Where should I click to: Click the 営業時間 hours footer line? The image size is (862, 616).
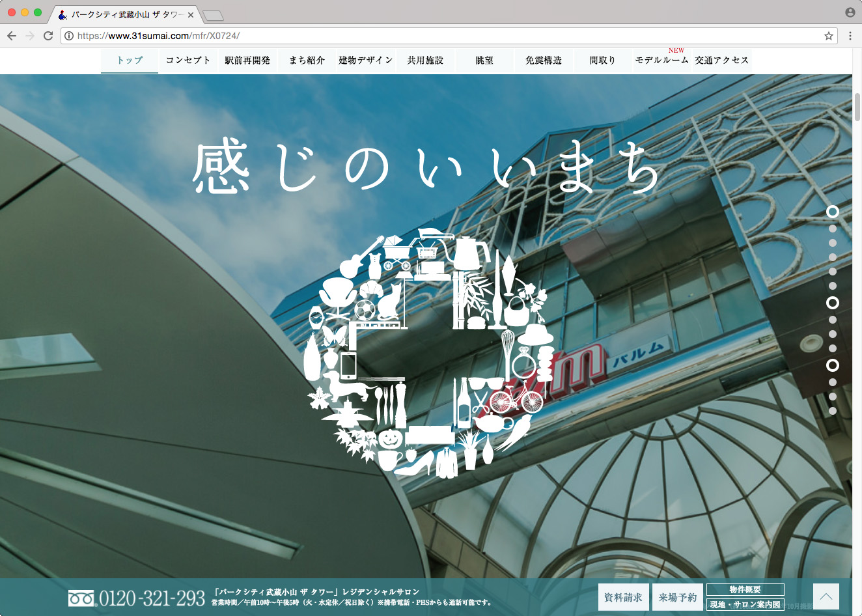pyautogui.click(x=352, y=603)
